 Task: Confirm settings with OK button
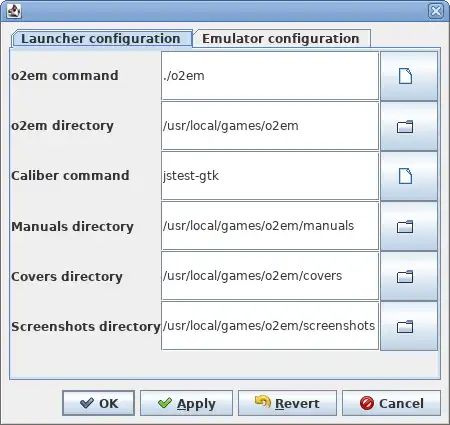(98, 403)
